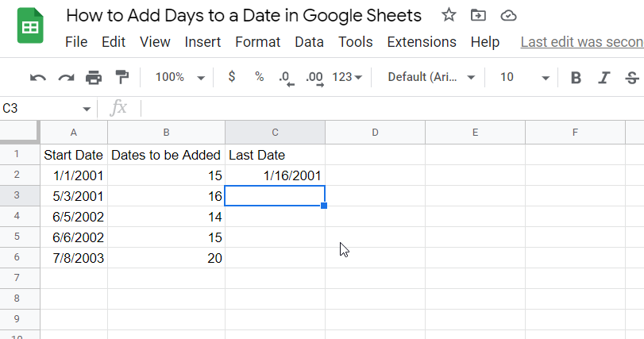644x339 pixels.
Task: Increase decimal places
Action: click(315, 78)
